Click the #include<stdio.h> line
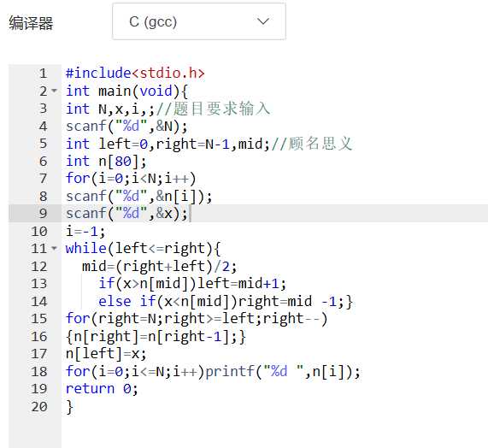 click(x=135, y=74)
